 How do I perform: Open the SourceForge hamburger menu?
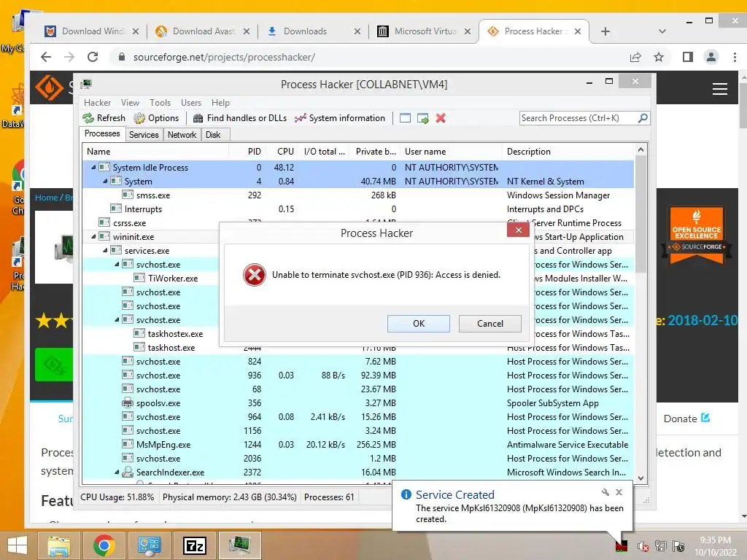click(x=719, y=88)
